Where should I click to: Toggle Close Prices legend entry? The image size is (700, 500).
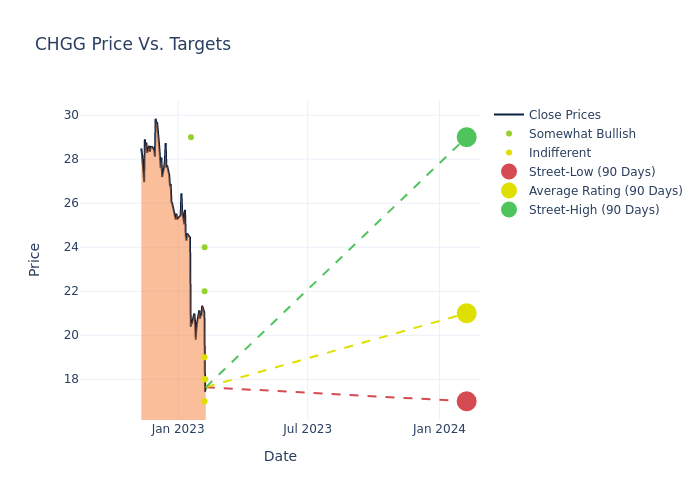pyautogui.click(x=564, y=115)
